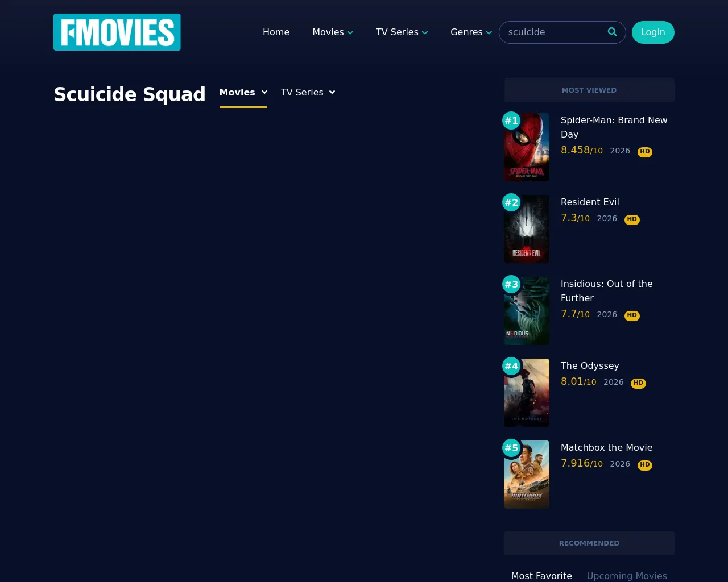
Task: Open The Odyssey title link
Action: tap(590, 365)
